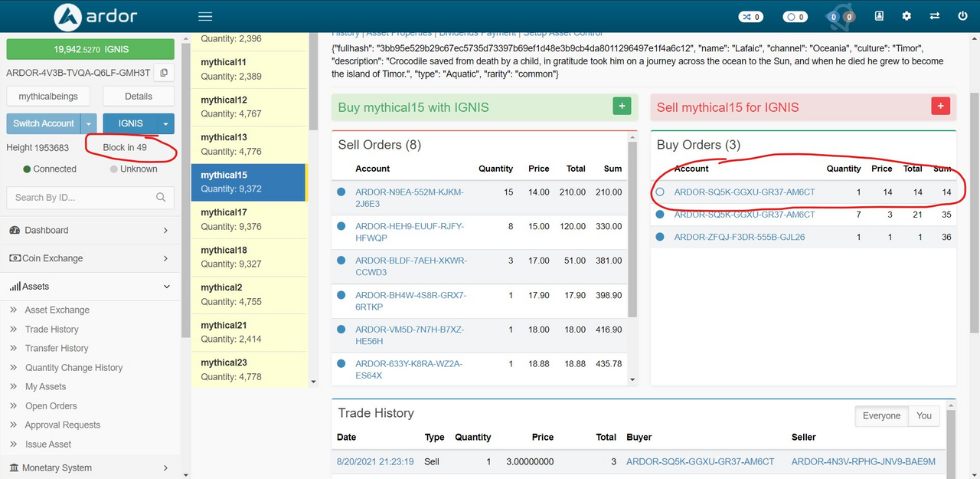
Task: Click the 18.88 price in Sell Orders
Action: (x=538, y=364)
